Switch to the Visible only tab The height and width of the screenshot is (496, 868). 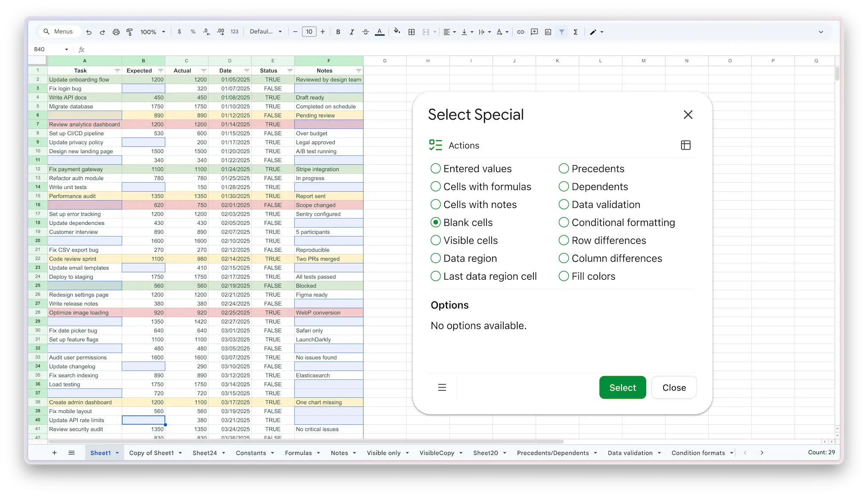384,453
